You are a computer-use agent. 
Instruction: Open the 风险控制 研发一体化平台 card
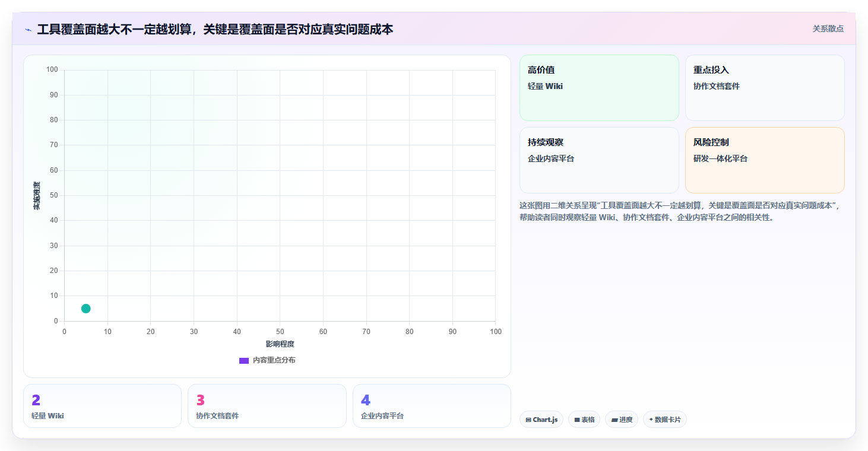pos(765,160)
